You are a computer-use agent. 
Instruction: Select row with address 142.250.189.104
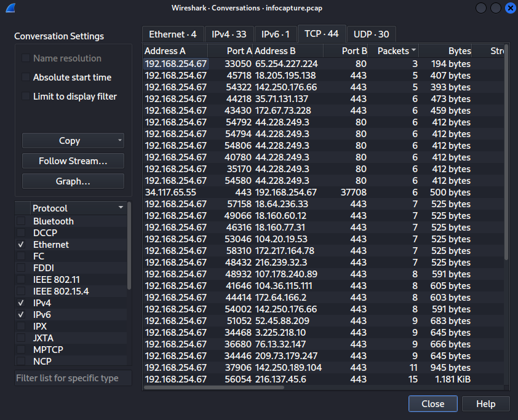click(324, 368)
